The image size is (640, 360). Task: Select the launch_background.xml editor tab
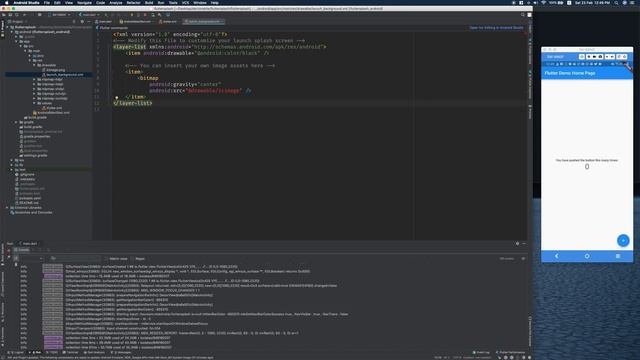(x=203, y=22)
